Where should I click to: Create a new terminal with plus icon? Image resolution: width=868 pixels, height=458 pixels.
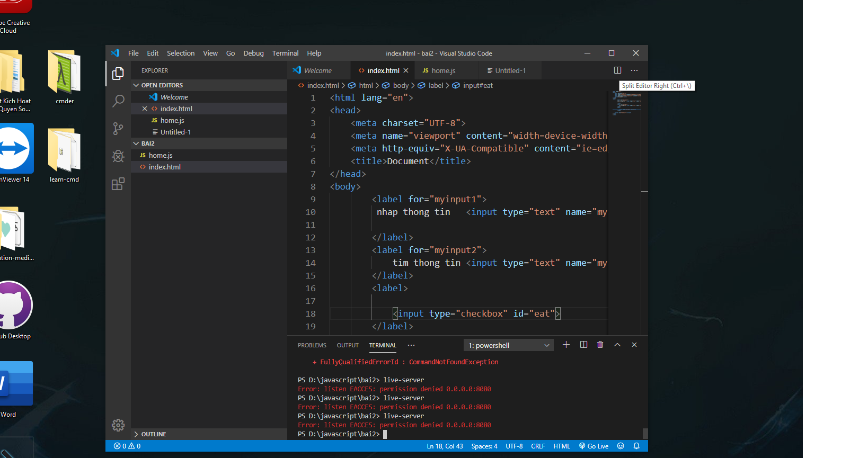click(x=566, y=345)
